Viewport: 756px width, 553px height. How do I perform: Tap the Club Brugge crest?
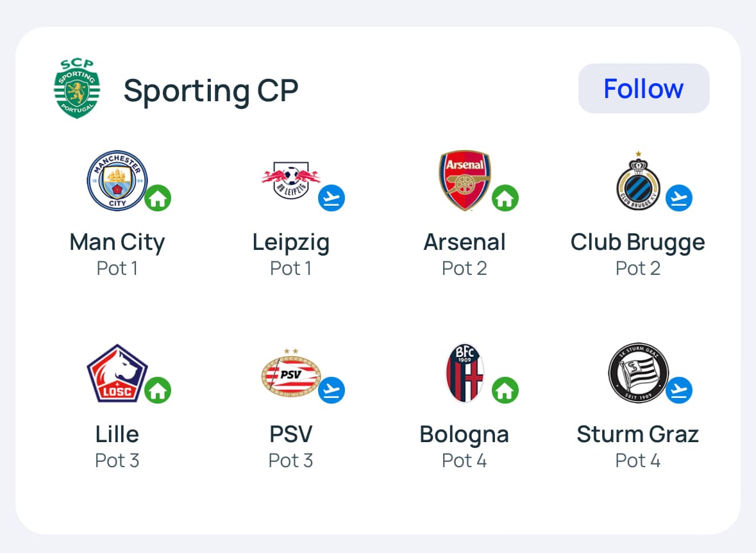click(638, 182)
